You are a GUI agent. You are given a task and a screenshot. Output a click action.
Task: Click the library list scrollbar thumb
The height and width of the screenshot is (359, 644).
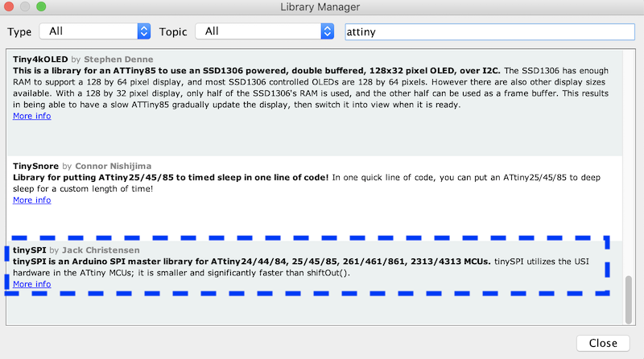coord(629,300)
